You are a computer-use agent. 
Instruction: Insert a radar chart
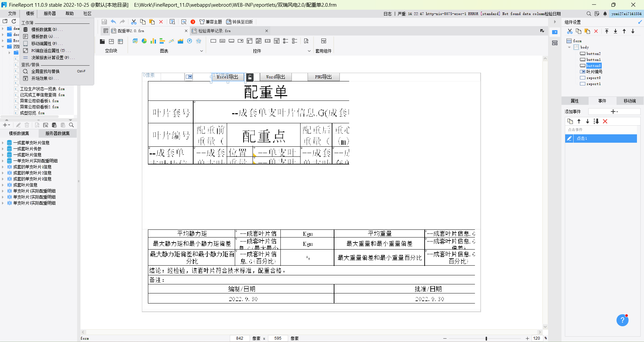point(199,41)
